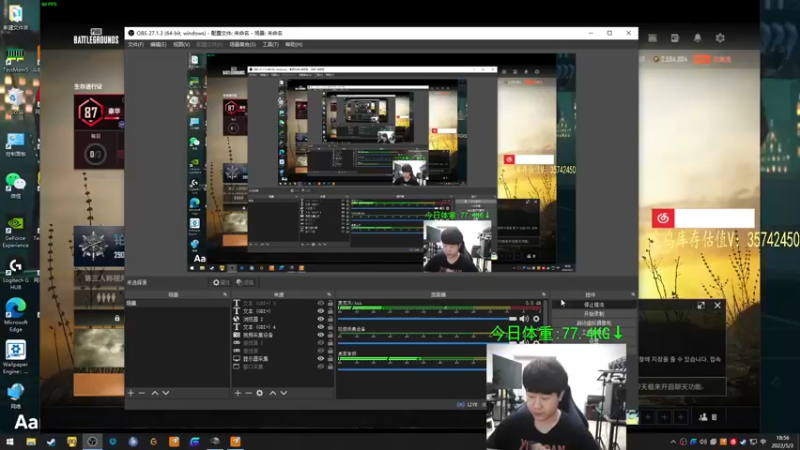800x450 pixels.
Task: Select the 显示器采集 source row
Action: 283,359
